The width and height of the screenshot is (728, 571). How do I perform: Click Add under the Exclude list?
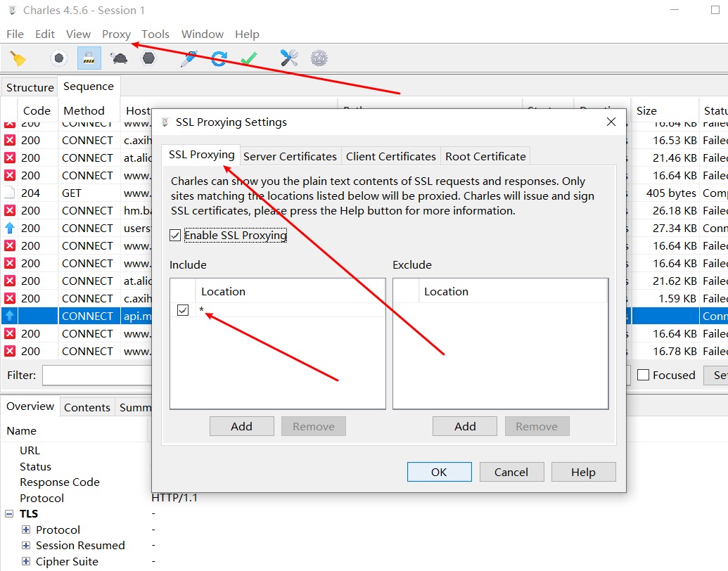pos(465,426)
